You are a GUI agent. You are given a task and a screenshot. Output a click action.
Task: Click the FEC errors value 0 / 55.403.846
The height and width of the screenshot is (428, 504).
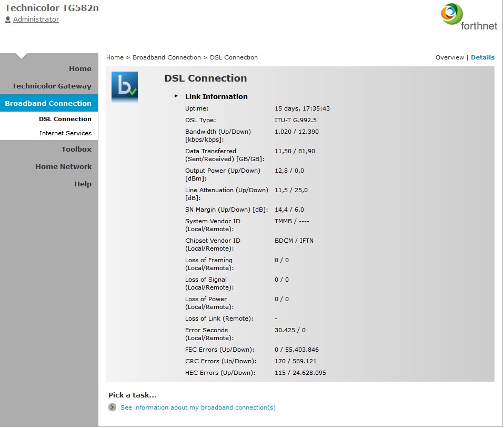click(297, 350)
